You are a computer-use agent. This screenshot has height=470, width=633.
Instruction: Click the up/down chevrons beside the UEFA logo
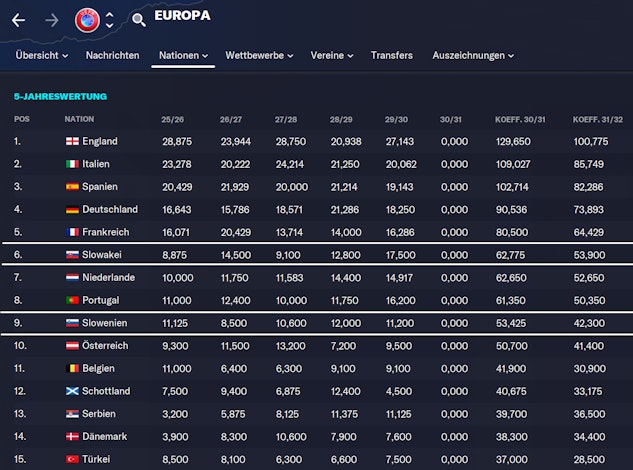(x=109, y=19)
